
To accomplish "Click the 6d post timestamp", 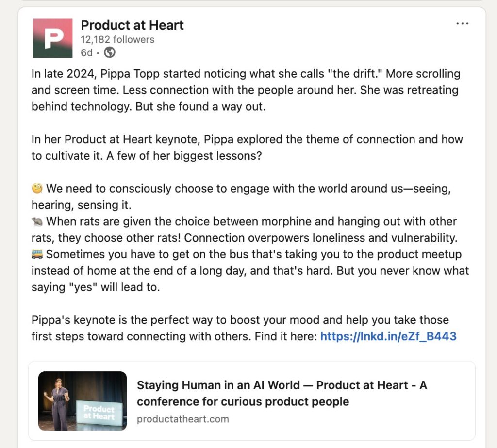I will (x=86, y=52).
